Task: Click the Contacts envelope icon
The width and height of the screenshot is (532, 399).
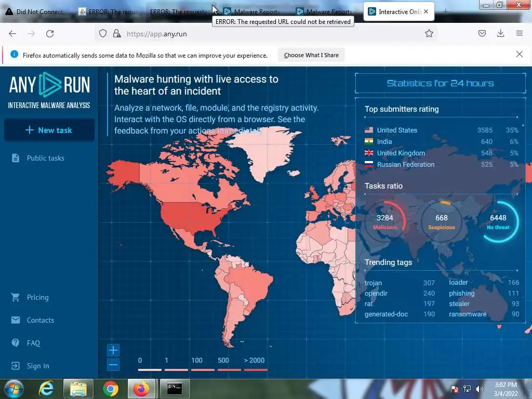Action: (15, 320)
